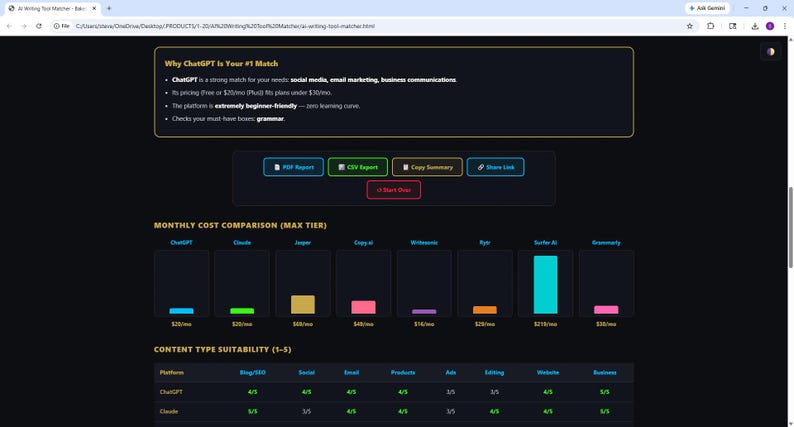The height and width of the screenshot is (427, 794).
Task: Click the Products column header
Action: 403,372
